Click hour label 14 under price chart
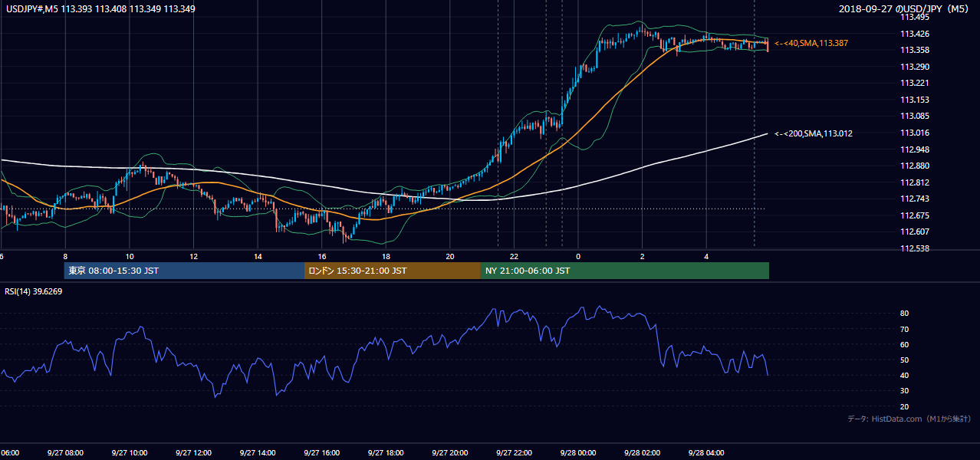The width and height of the screenshot is (980, 460). pos(258,257)
